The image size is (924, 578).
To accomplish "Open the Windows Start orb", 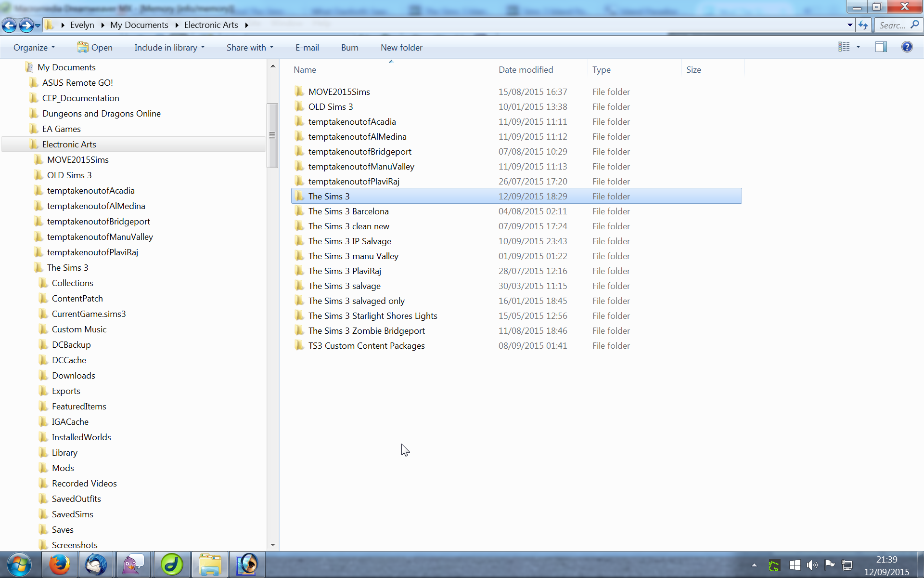I will [x=19, y=565].
